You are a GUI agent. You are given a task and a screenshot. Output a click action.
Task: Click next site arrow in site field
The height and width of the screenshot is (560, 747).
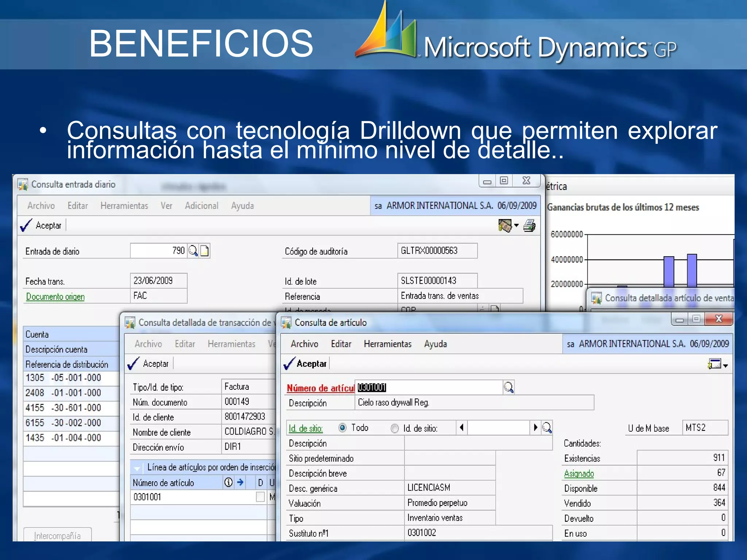coord(535,427)
